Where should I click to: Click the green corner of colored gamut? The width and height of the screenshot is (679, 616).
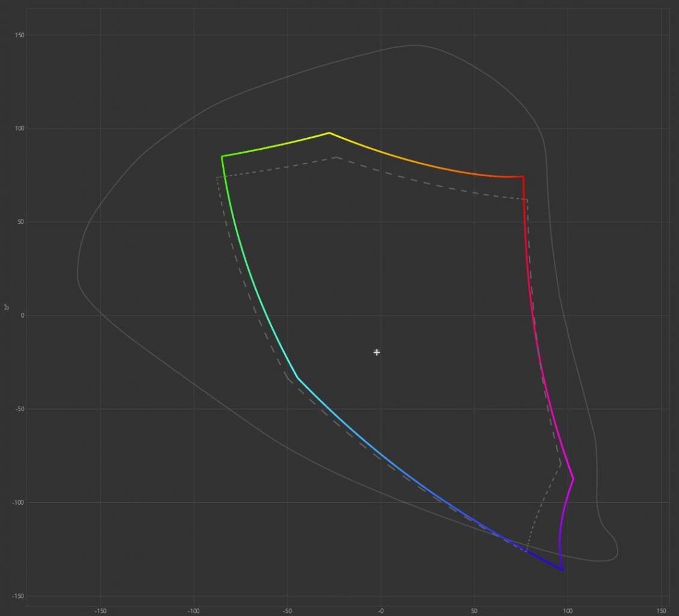pyautogui.click(x=222, y=156)
